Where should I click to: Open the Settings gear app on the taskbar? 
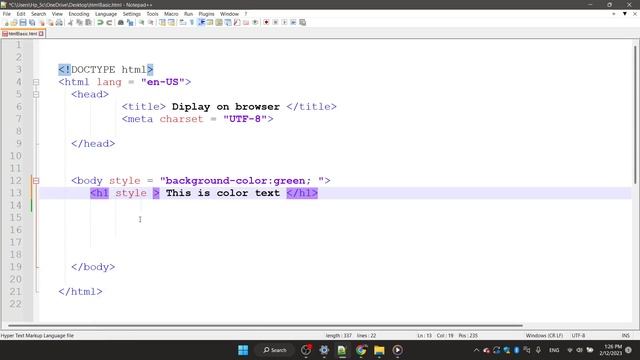coord(324,350)
